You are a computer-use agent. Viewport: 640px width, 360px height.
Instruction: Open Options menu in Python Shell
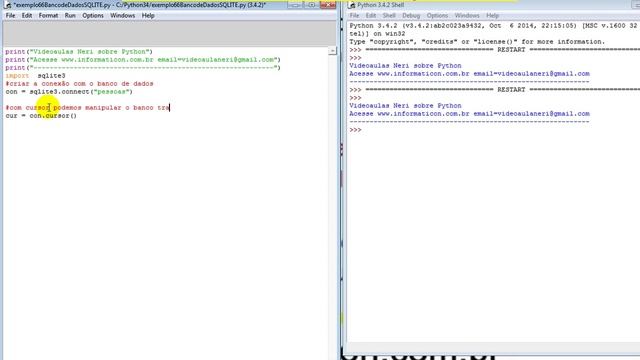(x=437, y=16)
